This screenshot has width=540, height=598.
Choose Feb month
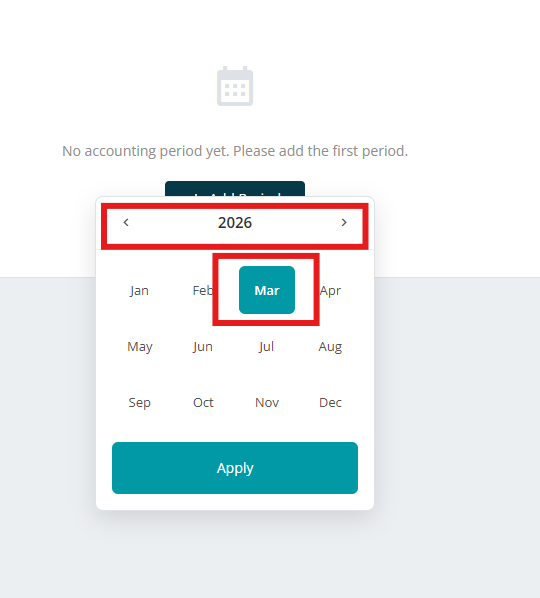click(203, 291)
